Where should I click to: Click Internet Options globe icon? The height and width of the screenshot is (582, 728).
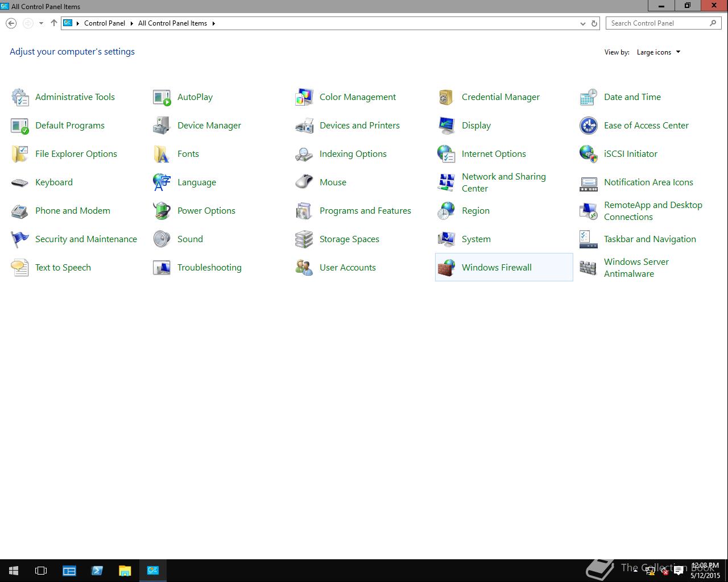point(446,154)
